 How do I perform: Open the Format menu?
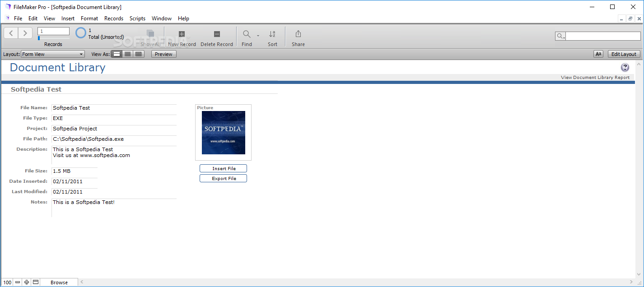(x=89, y=19)
